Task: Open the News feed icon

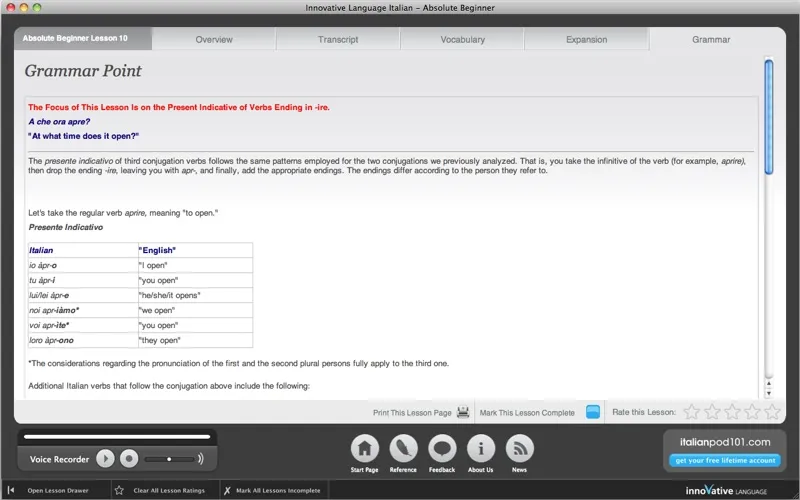Action: 519,448
